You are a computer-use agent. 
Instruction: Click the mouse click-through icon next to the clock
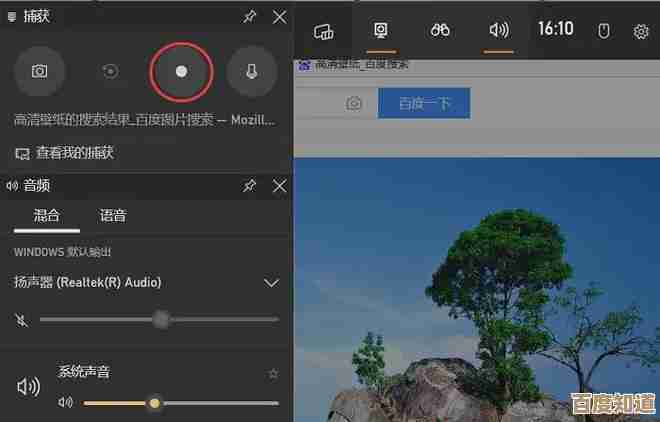click(x=603, y=31)
